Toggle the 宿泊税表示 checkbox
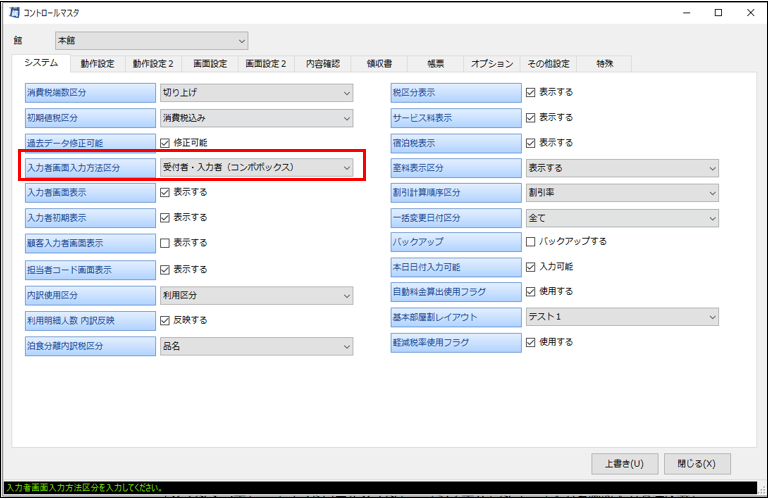Screen dimensions: 770x499 coord(532,143)
